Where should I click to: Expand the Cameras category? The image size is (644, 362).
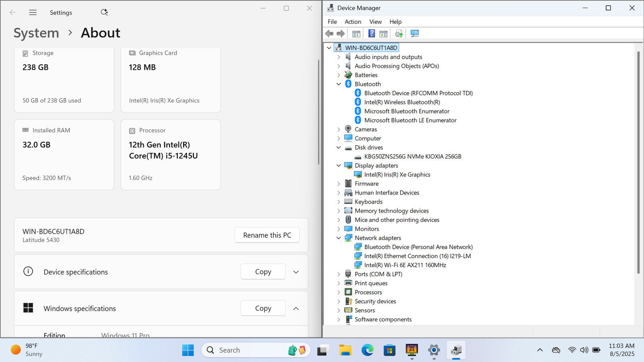[x=339, y=130]
